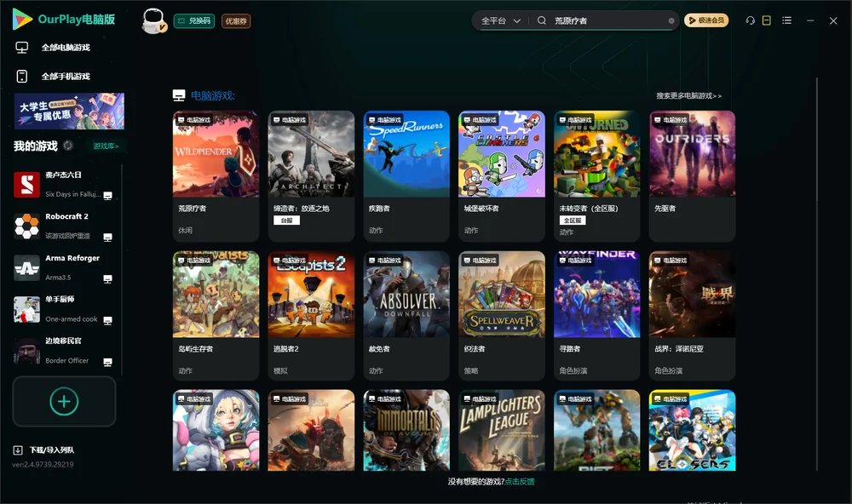This screenshot has width=852, height=504.
Task: Open the 战界：泽诺尼亚 game card
Action: [692, 316]
